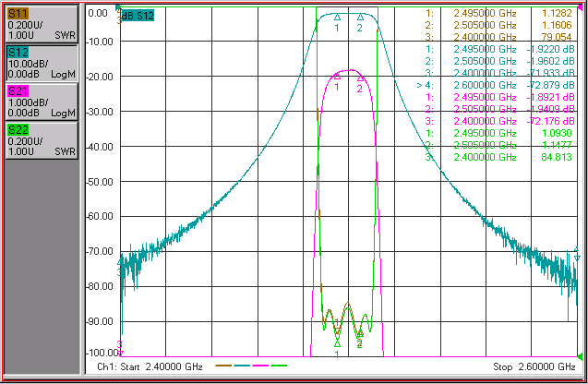
Task: Select the S12 LogM trace panel
Action: point(42,63)
